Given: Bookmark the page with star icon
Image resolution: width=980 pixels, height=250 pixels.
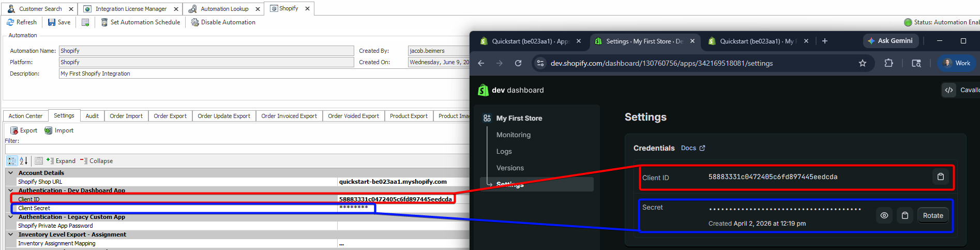Looking at the screenshot, I should [862, 63].
